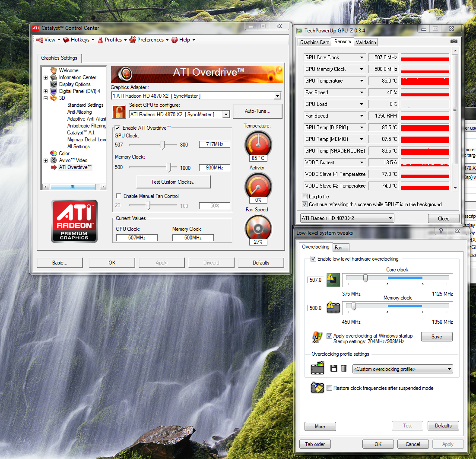Click the overclocking profile card icon
476x459 pixels.
click(317, 368)
